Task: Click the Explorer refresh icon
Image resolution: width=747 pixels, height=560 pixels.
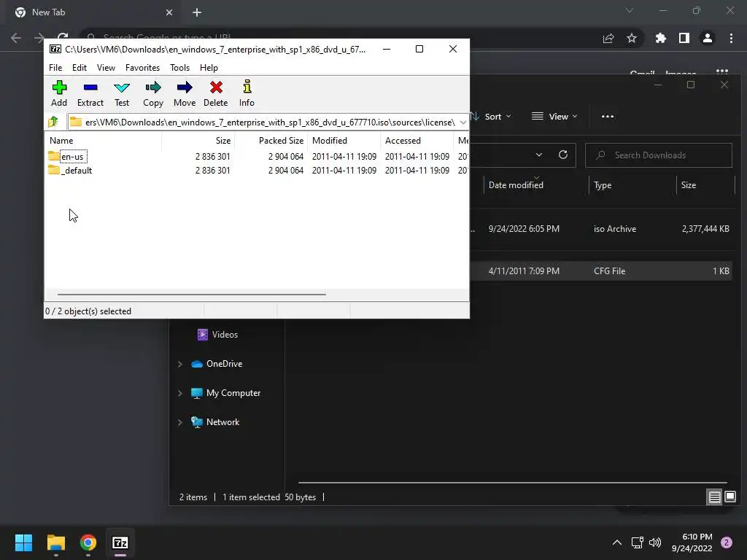Action: pos(563,155)
